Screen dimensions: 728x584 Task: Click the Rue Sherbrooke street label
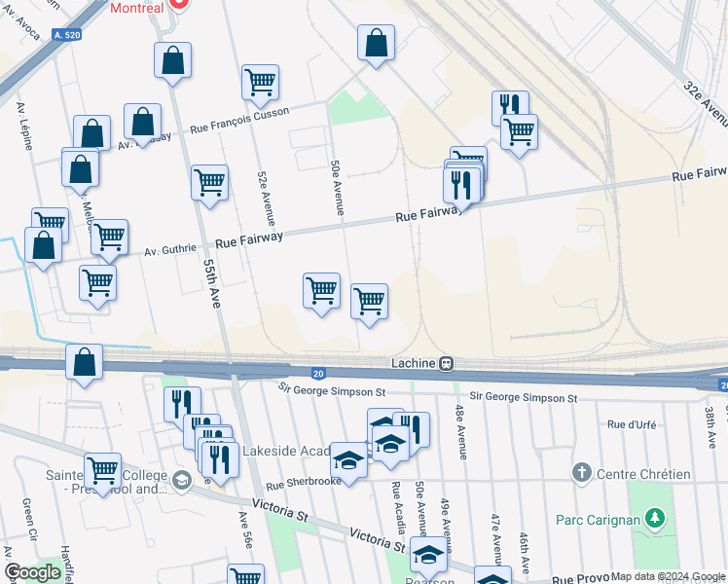point(304,484)
